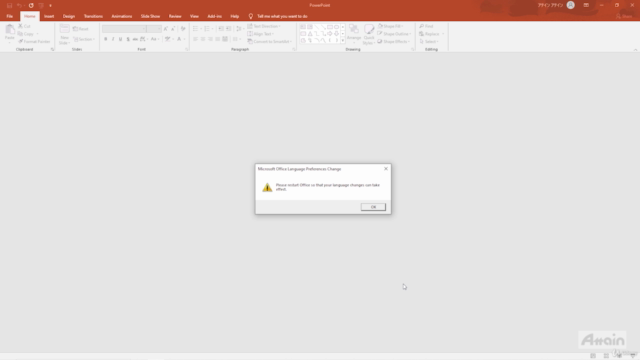Image resolution: width=640 pixels, height=360 pixels.
Task: Open the Animations ribbon tab
Action: 122,16
